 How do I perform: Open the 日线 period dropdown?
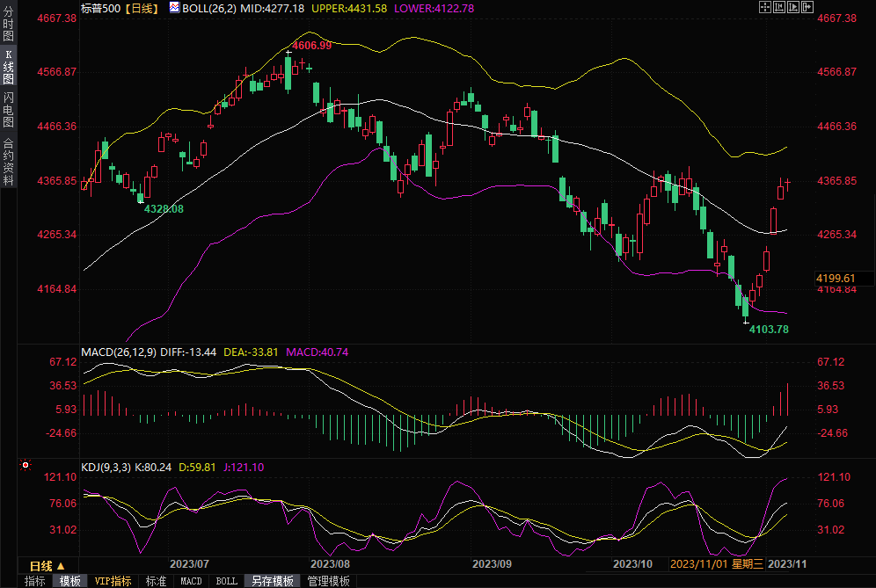[x=47, y=565]
